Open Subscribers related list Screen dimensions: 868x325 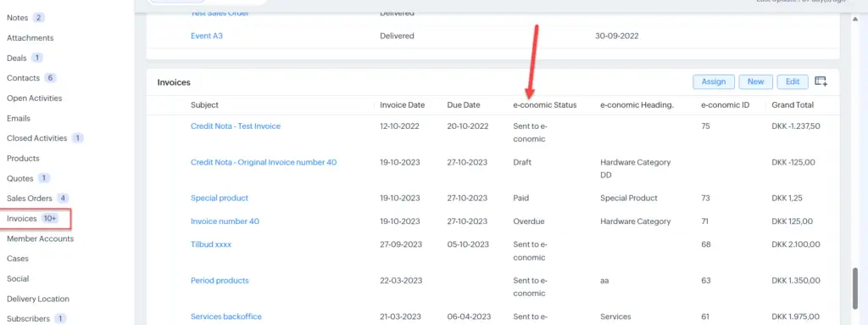[28, 318]
